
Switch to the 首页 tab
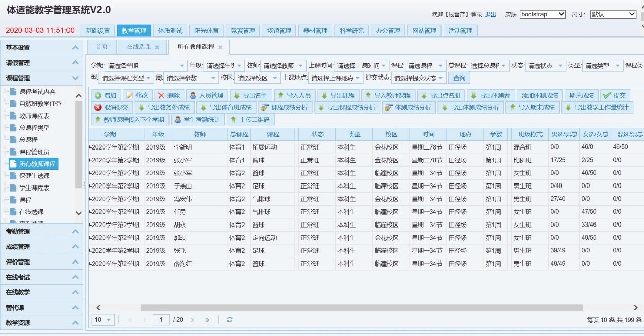[x=102, y=47]
